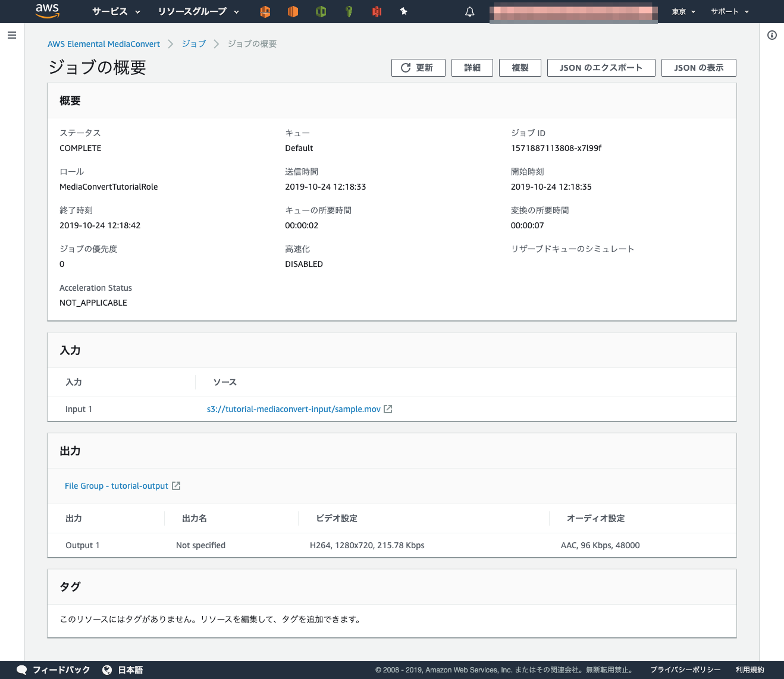Open the green key service shortcut icon

pyautogui.click(x=349, y=11)
